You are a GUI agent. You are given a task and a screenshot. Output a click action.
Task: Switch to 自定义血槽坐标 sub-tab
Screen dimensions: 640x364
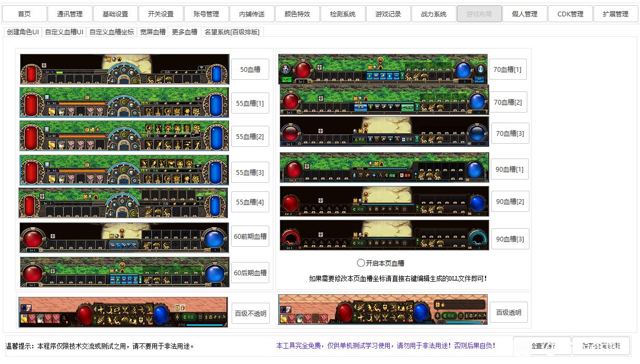pos(112,32)
